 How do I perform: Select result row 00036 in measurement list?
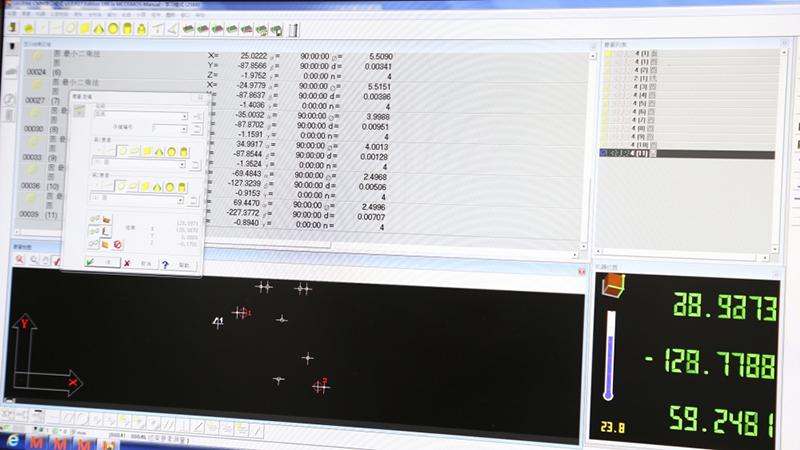pos(36,185)
